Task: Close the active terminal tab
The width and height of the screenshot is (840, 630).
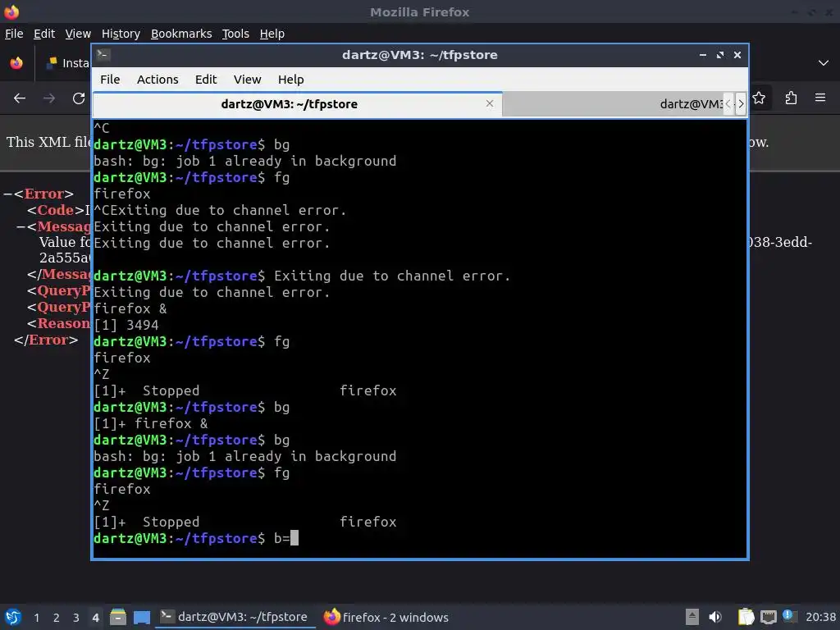Action: pyautogui.click(x=489, y=103)
